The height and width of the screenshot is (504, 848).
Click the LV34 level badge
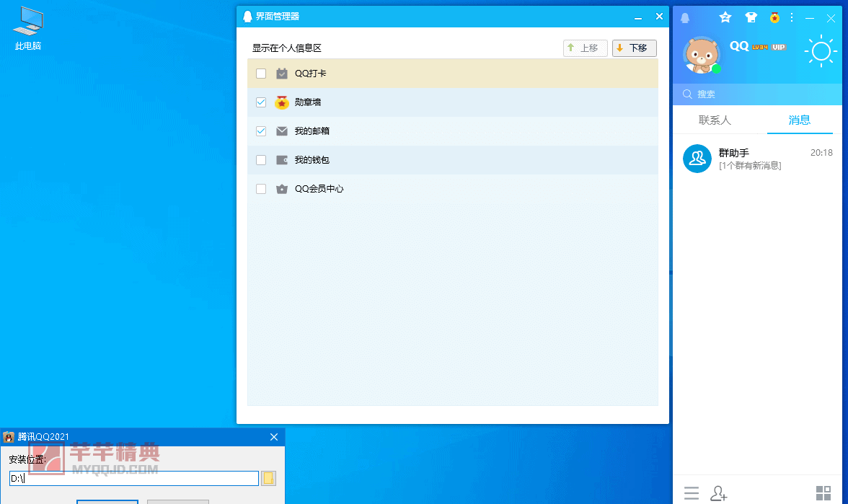point(760,47)
